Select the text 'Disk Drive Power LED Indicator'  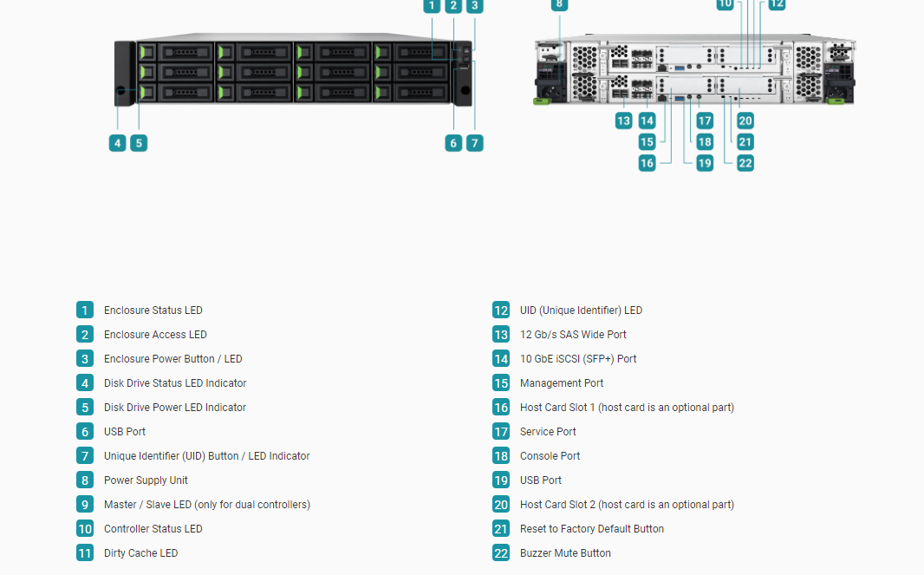pos(175,408)
